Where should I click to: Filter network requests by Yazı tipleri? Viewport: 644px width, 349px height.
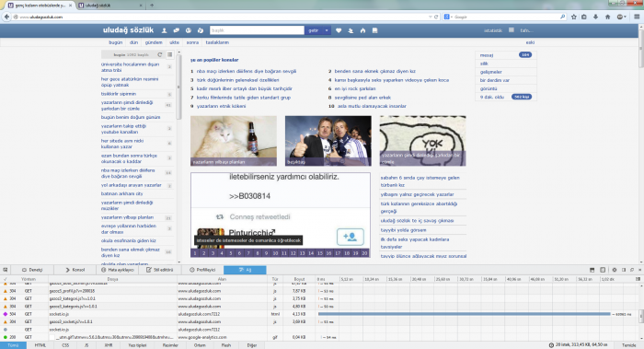pyautogui.click(x=137, y=345)
